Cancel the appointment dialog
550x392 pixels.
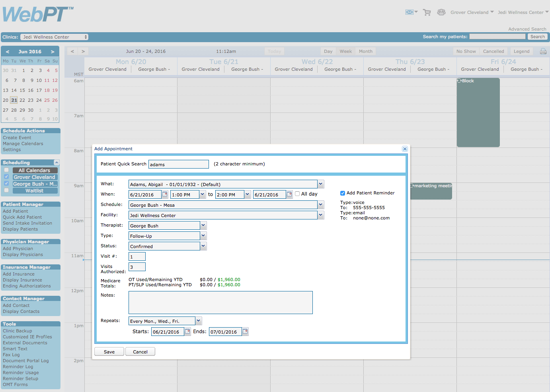pos(140,352)
